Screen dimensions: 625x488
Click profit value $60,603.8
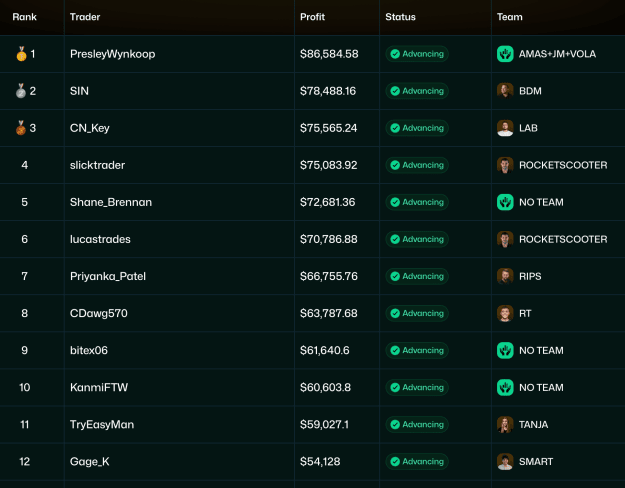(326, 388)
